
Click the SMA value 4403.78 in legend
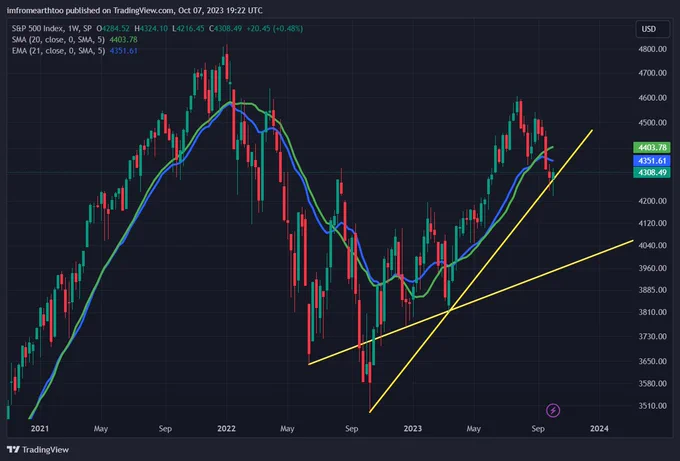[x=123, y=39]
